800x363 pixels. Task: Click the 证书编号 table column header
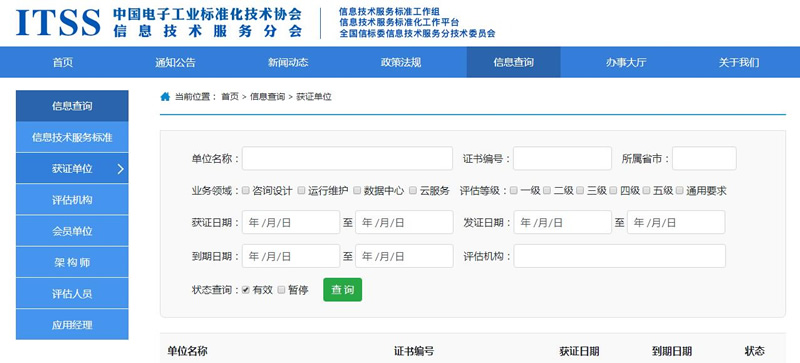(x=414, y=351)
